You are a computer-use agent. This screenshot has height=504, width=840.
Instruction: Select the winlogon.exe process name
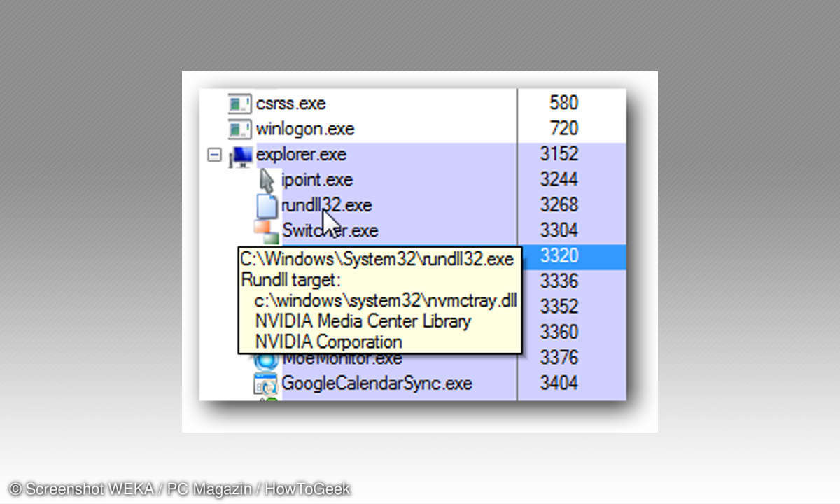click(x=305, y=129)
